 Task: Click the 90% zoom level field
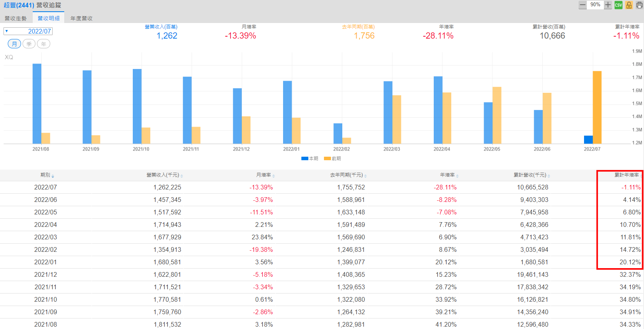(595, 5)
